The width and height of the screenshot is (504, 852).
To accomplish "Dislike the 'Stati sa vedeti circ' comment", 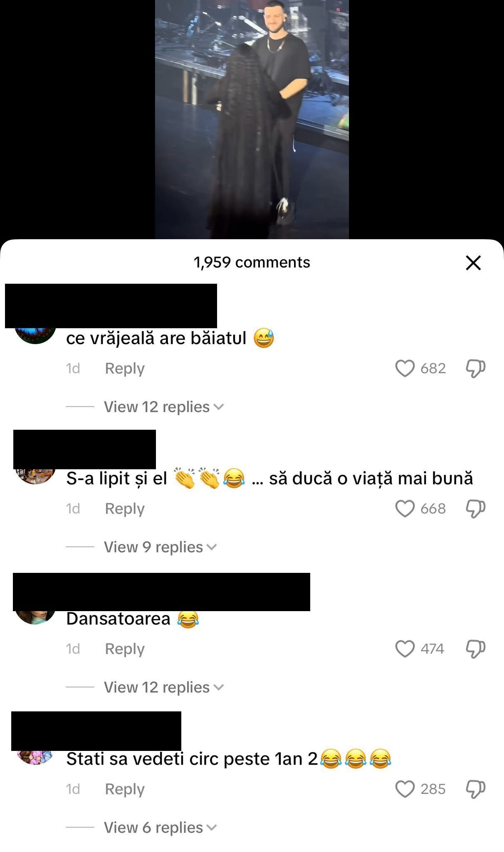I will [475, 789].
